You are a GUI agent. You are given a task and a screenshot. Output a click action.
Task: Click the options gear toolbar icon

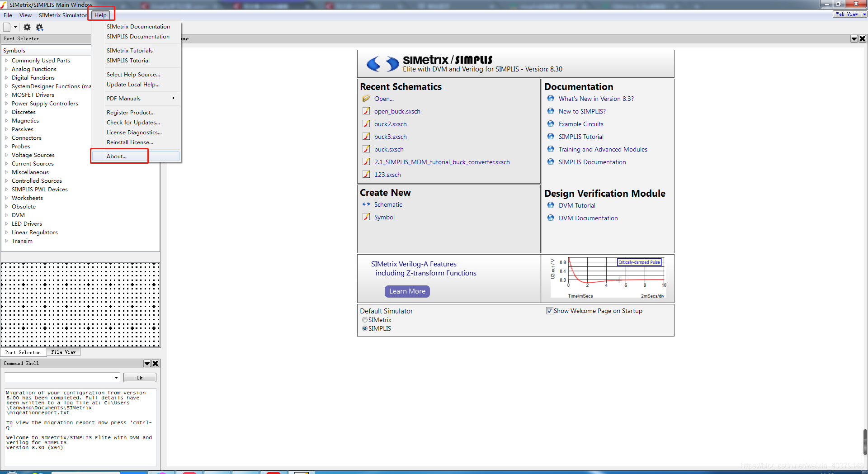(x=27, y=27)
